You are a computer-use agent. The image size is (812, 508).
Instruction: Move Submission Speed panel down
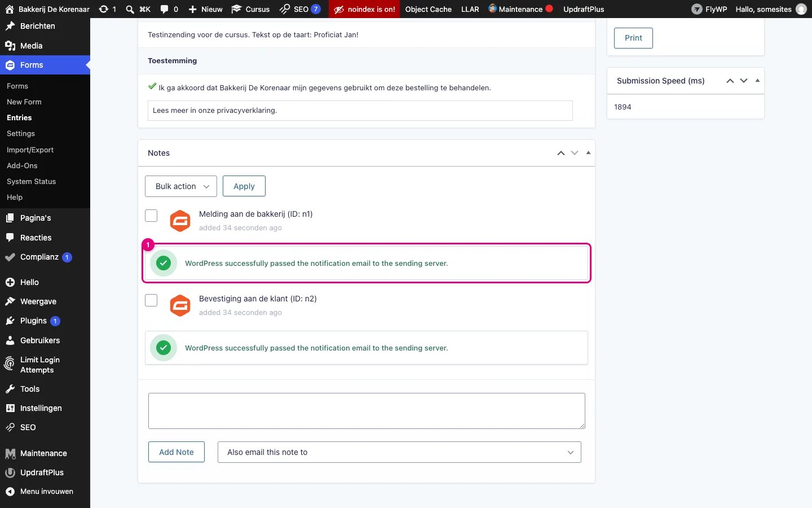pyautogui.click(x=744, y=81)
